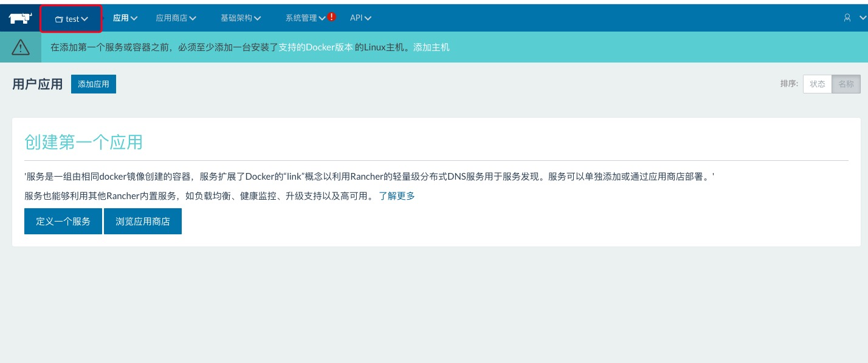Open the 添加主机 link
This screenshot has width=868, height=363.
coord(431,47)
